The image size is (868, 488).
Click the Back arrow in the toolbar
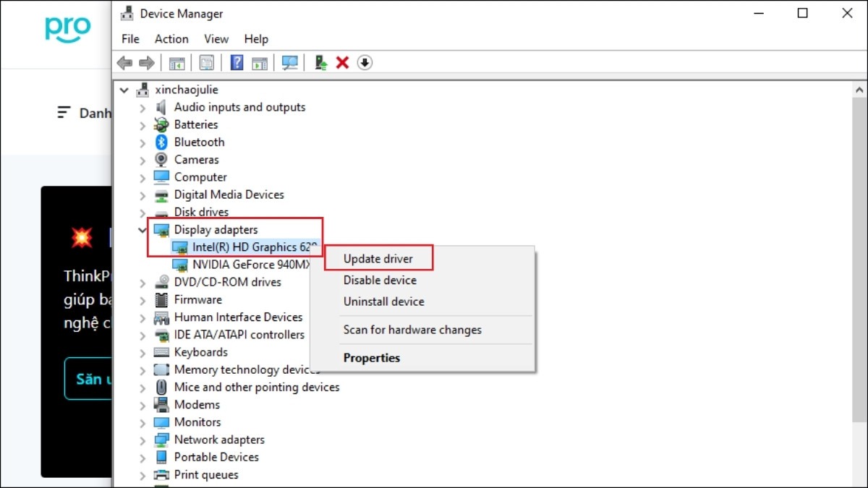pos(125,63)
